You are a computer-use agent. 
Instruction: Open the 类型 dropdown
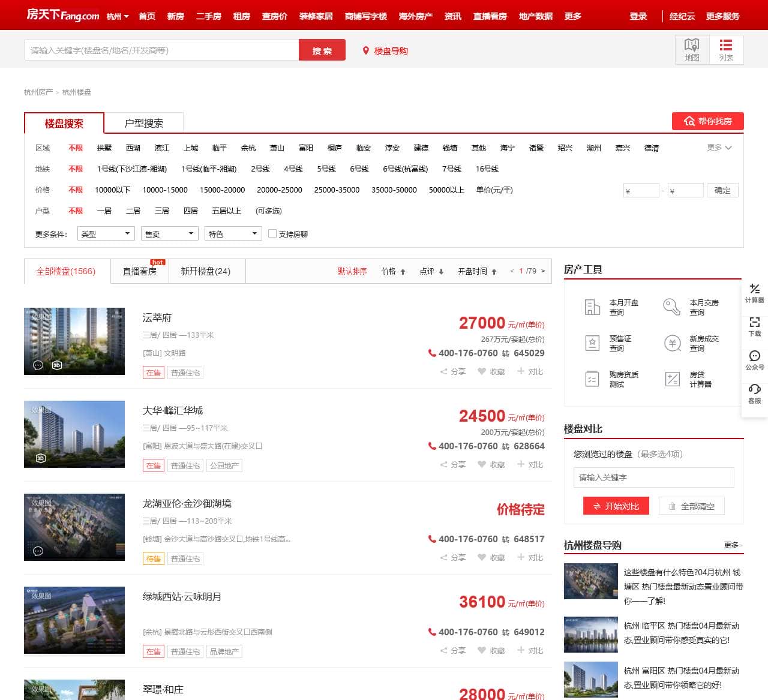click(106, 233)
